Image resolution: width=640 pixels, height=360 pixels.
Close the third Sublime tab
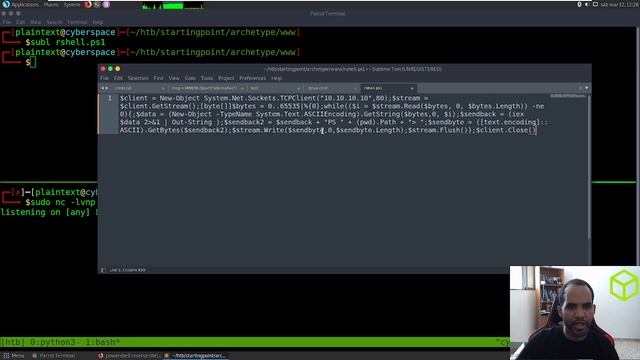coord(299,88)
